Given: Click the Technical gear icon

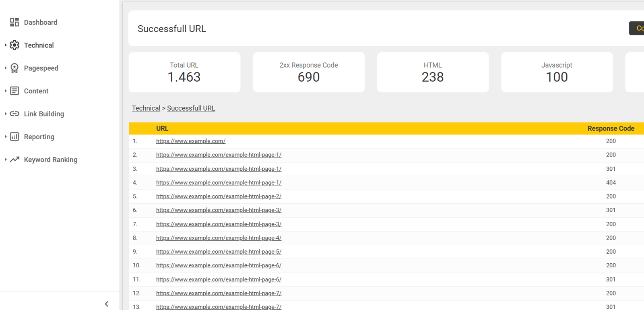Looking at the screenshot, I should point(14,45).
